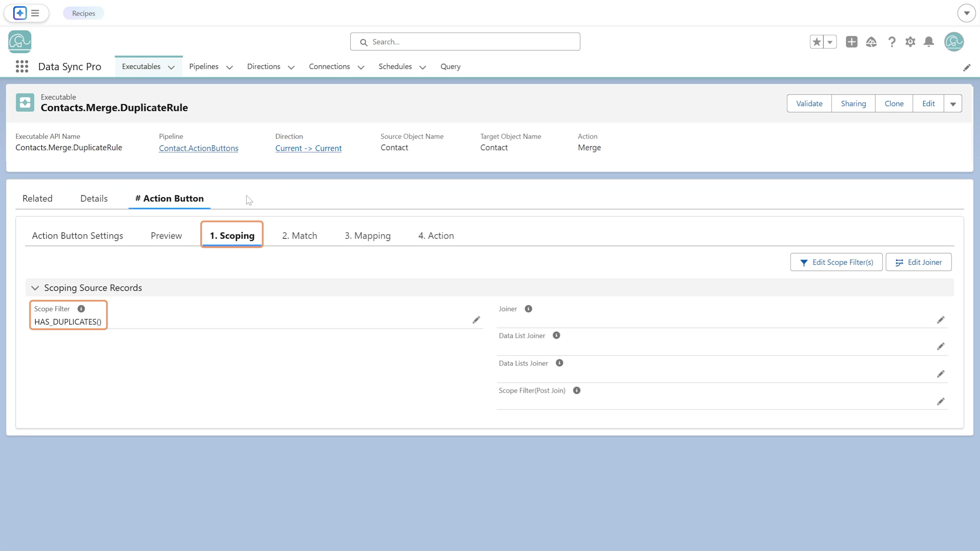Image resolution: width=980 pixels, height=551 pixels.
Task: Open the App Launcher grid icon
Action: coord(22,67)
